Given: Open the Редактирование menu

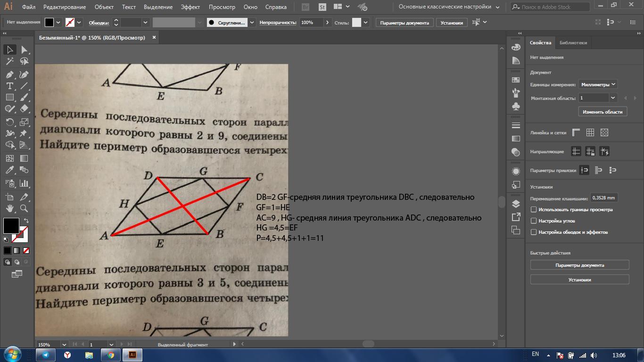Looking at the screenshot, I should (65, 7).
